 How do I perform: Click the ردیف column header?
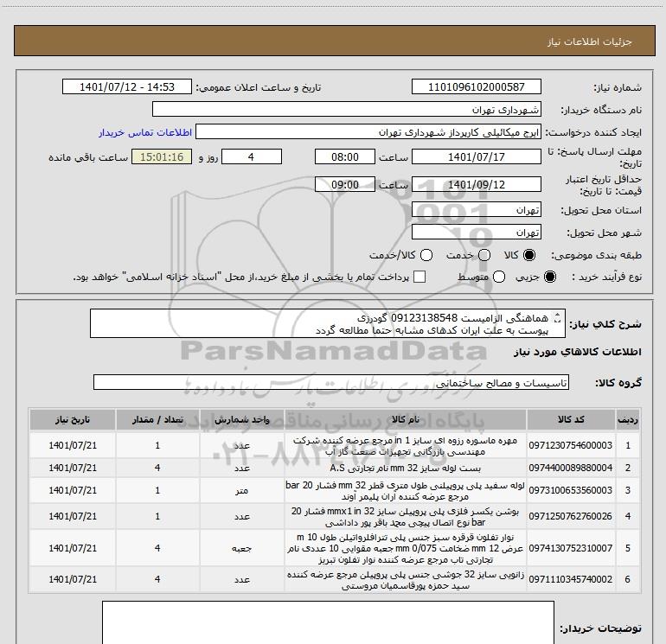[x=627, y=420]
